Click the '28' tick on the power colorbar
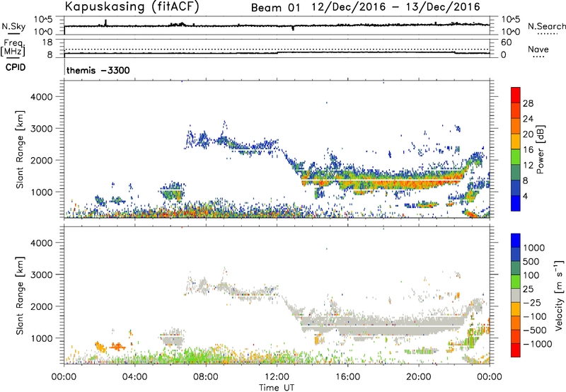Screen dimensions: 566x392 coord(528,103)
